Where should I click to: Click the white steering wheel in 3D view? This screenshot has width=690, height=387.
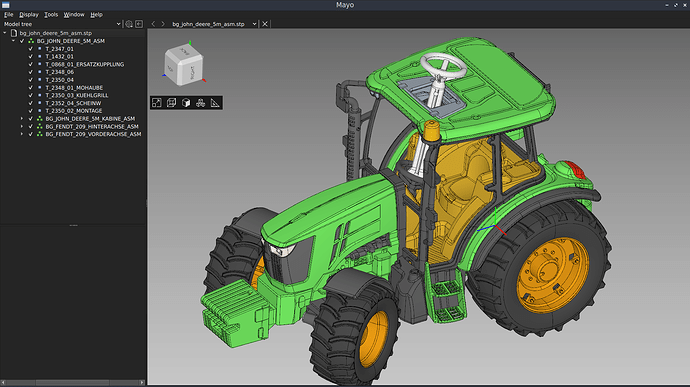tap(443, 66)
